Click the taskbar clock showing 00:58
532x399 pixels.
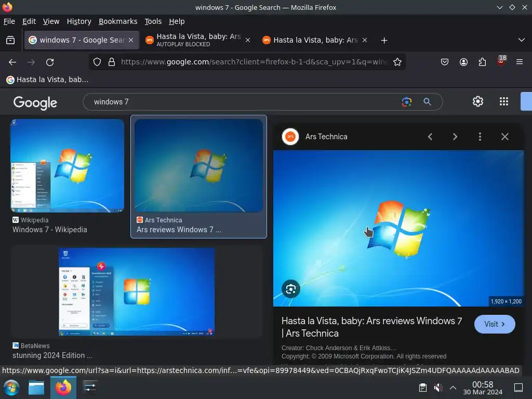click(483, 388)
